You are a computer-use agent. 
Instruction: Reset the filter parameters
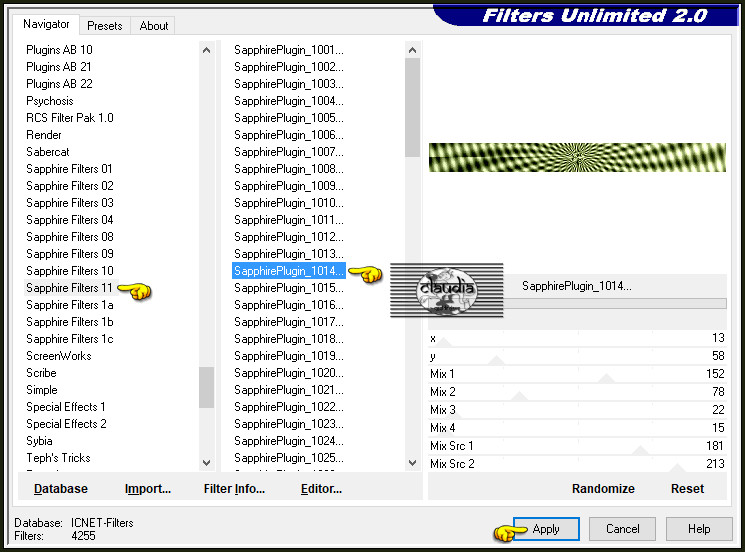click(x=687, y=488)
